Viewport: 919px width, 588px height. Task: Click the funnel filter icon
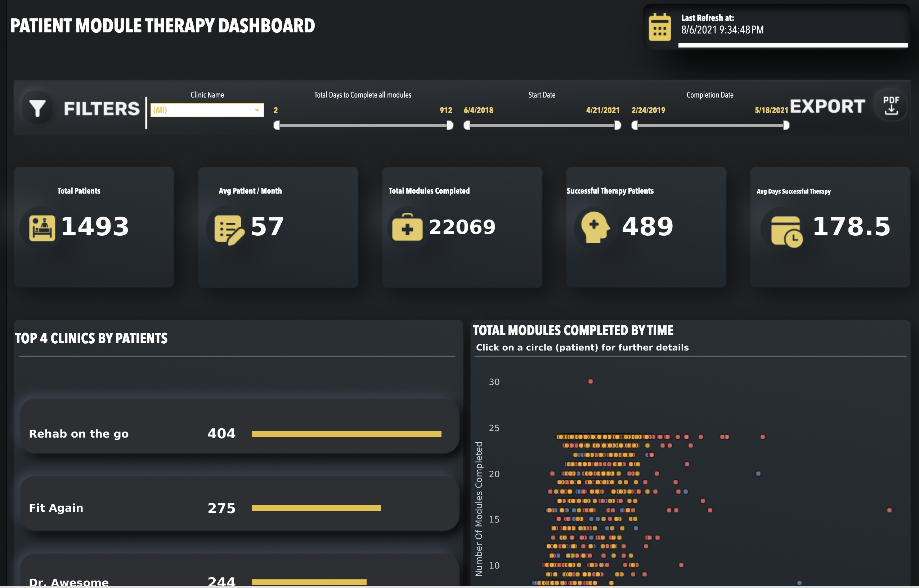coord(37,108)
